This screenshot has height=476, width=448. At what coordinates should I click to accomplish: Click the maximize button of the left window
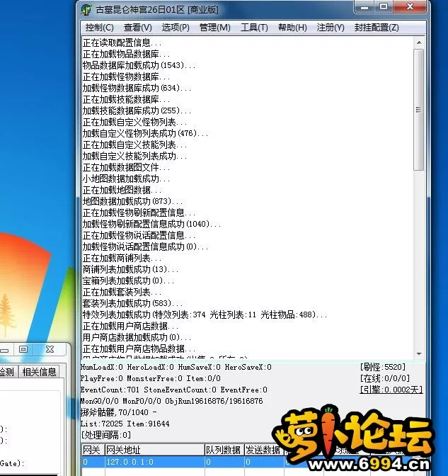coord(23,349)
